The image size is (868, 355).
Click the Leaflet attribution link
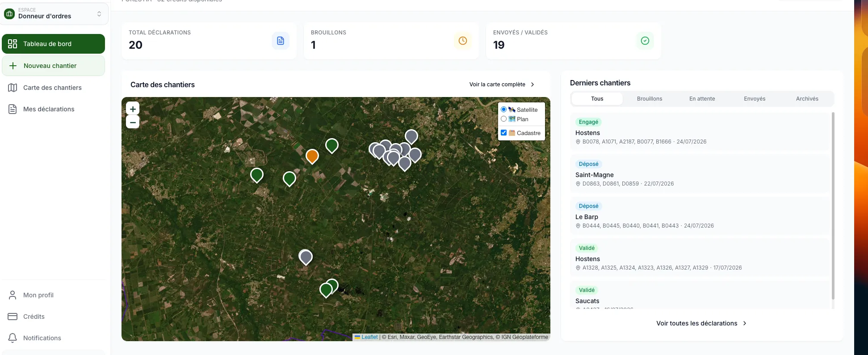pos(369,337)
